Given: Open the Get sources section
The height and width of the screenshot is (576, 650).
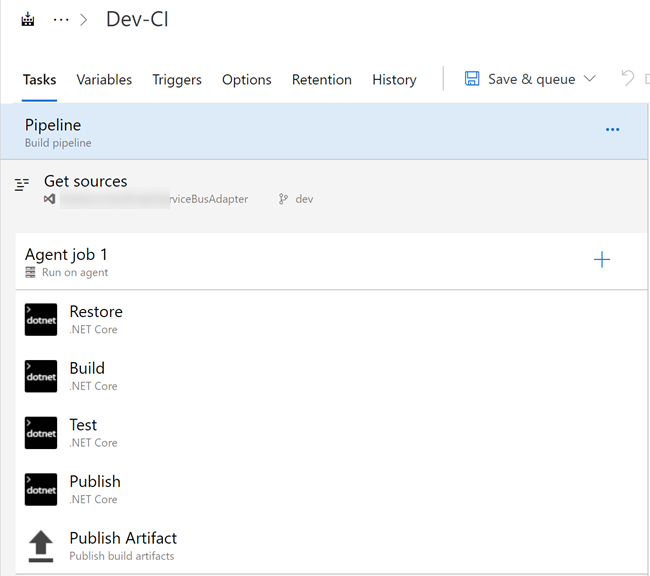Looking at the screenshot, I should 86,182.
